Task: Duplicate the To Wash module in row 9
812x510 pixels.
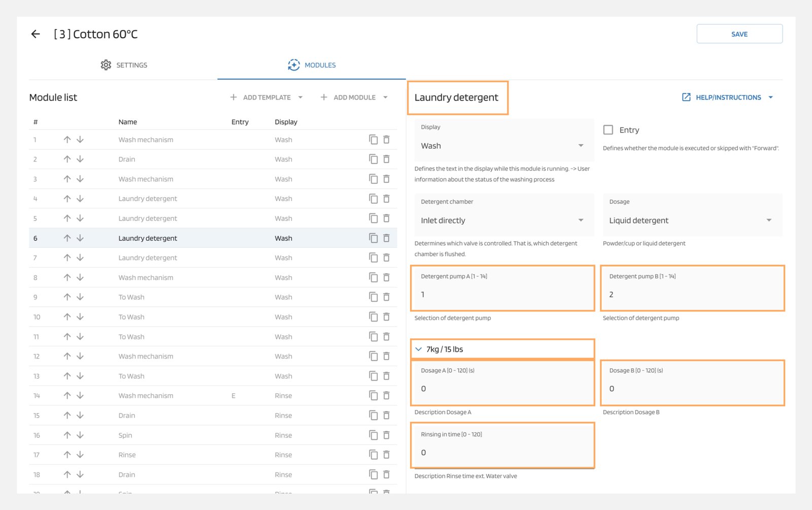Action: tap(374, 297)
